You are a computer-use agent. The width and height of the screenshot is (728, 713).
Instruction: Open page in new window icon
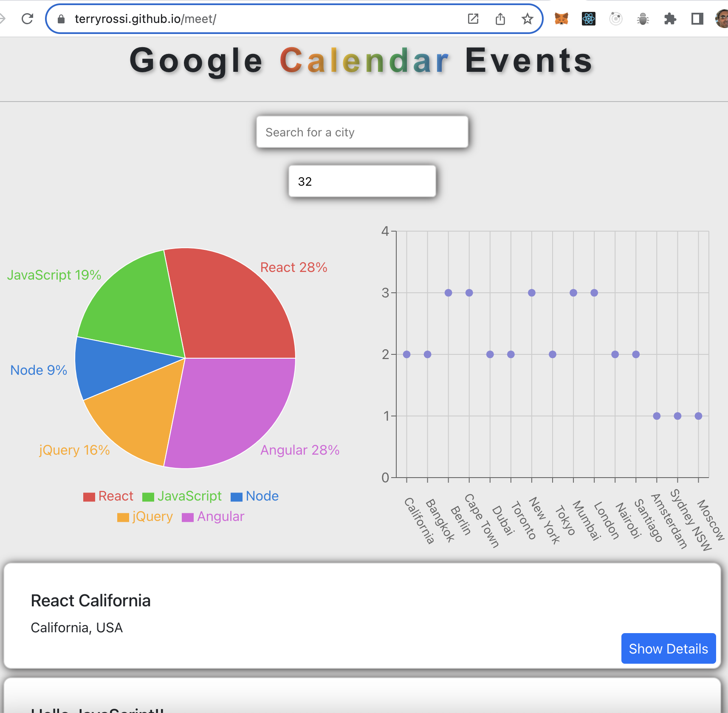(x=473, y=19)
